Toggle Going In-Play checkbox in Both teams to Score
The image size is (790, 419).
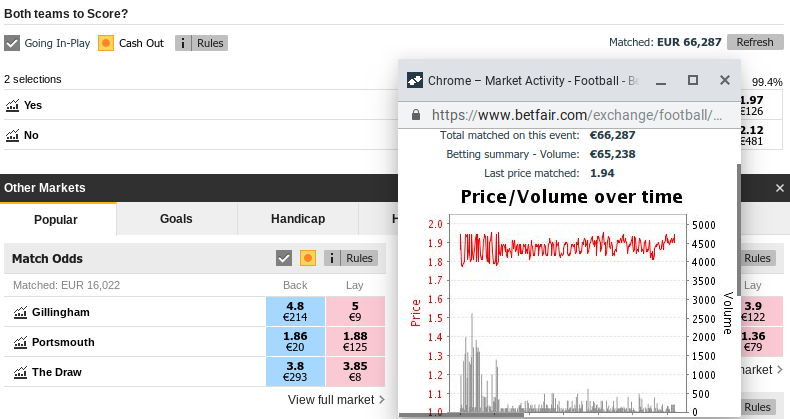coord(12,43)
